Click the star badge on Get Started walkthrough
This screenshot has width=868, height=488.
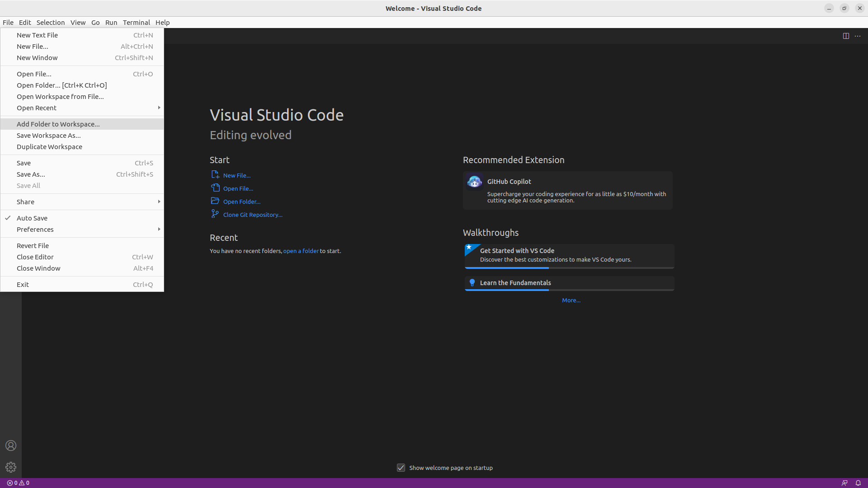coord(469,247)
